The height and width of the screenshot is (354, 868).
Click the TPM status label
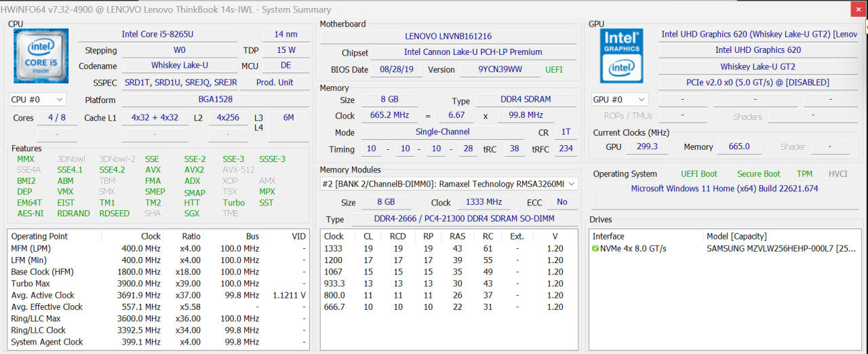804,174
